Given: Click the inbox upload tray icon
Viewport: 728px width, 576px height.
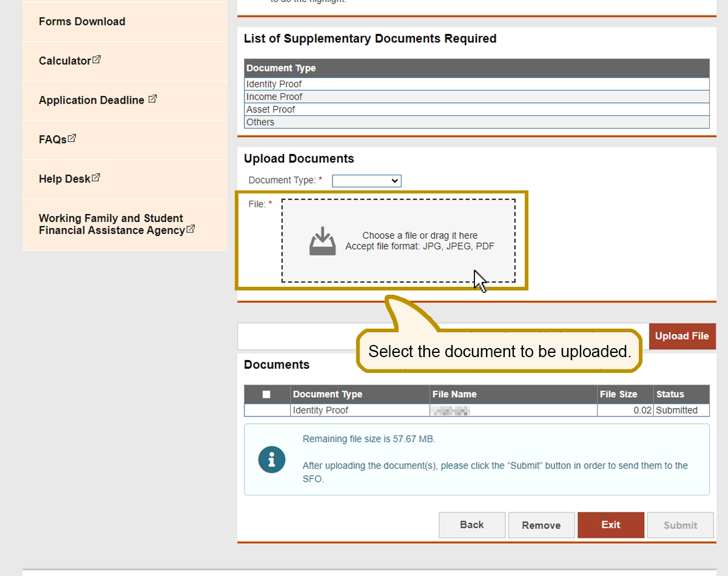Looking at the screenshot, I should click(x=322, y=241).
